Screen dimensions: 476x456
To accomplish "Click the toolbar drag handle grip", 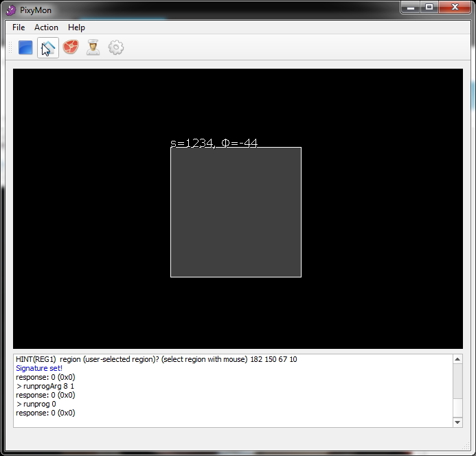I will click(10, 47).
